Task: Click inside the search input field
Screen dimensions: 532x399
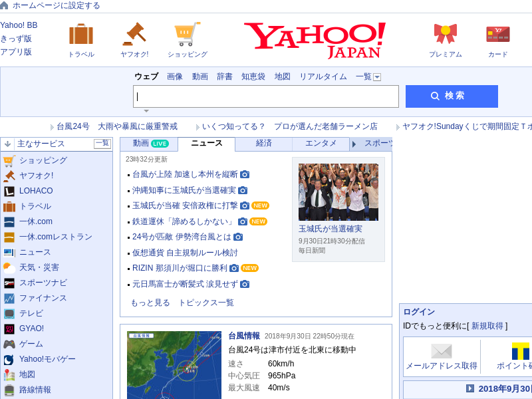Action: tap(266, 96)
